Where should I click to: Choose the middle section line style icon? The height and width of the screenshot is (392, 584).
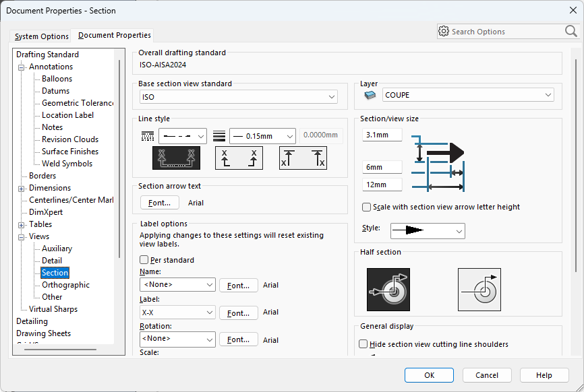click(x=239, y=158)
